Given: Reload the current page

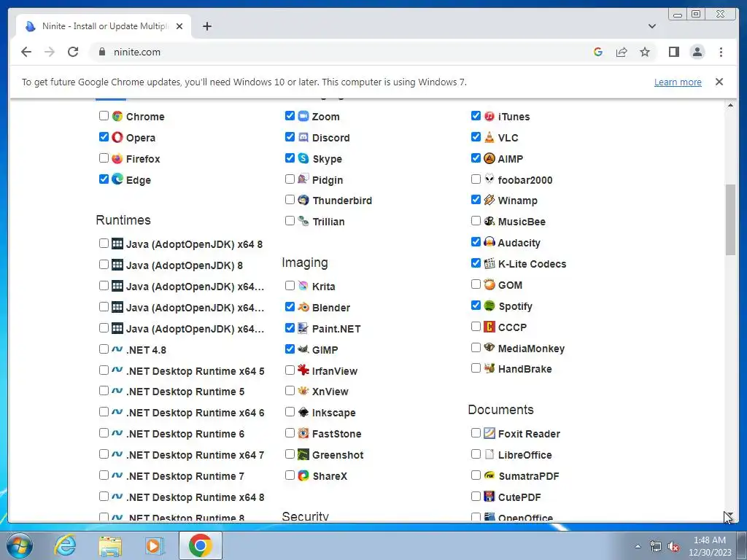Looking at the screenshot, I should [x=73, y=52].
